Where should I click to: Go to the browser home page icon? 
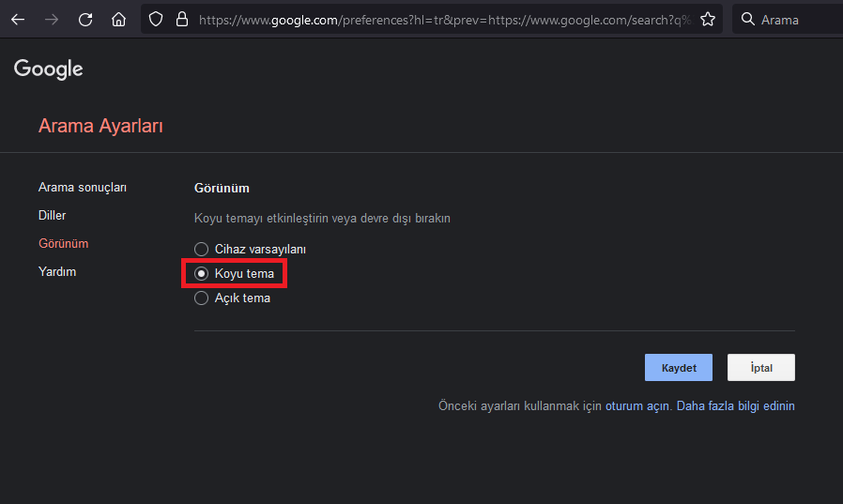(118, 19)
